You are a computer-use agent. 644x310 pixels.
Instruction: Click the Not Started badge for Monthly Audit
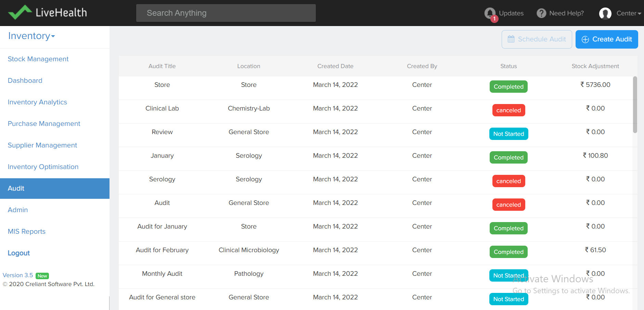click(508, 275)
